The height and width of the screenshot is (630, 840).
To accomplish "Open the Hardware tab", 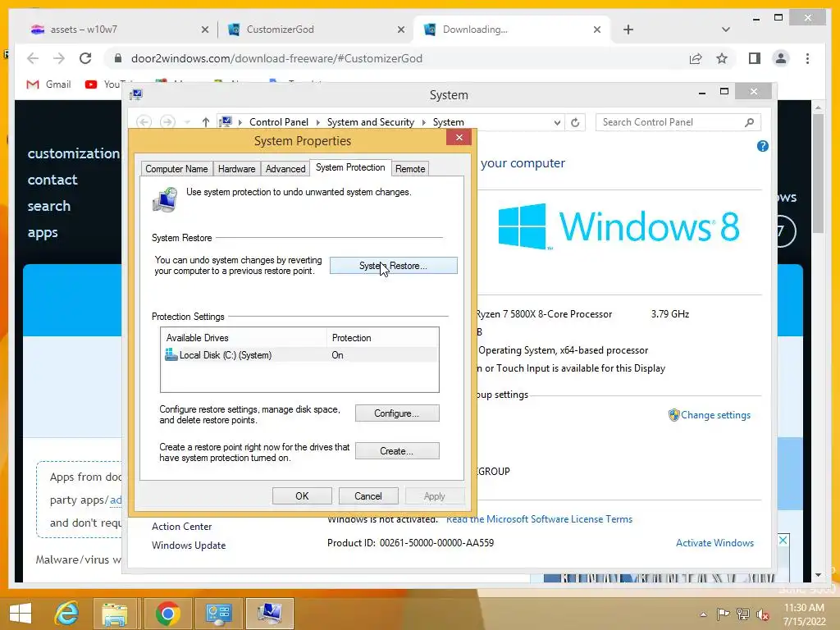I will [x=237, y=169].
